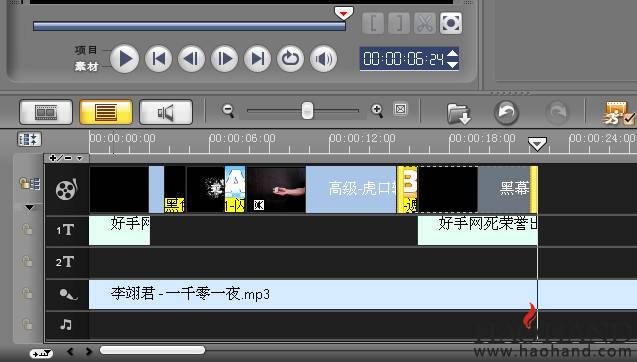Click the timeline zoom slider handle
The image size is (637, 362).
(308, 111)
